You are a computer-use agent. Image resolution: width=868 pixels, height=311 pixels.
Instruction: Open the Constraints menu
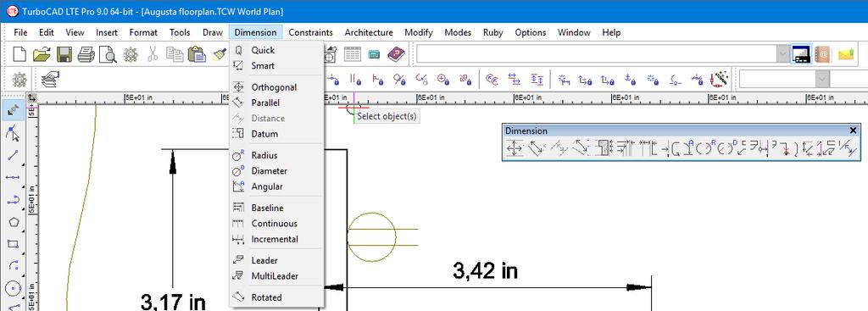(x=310, y=32)
